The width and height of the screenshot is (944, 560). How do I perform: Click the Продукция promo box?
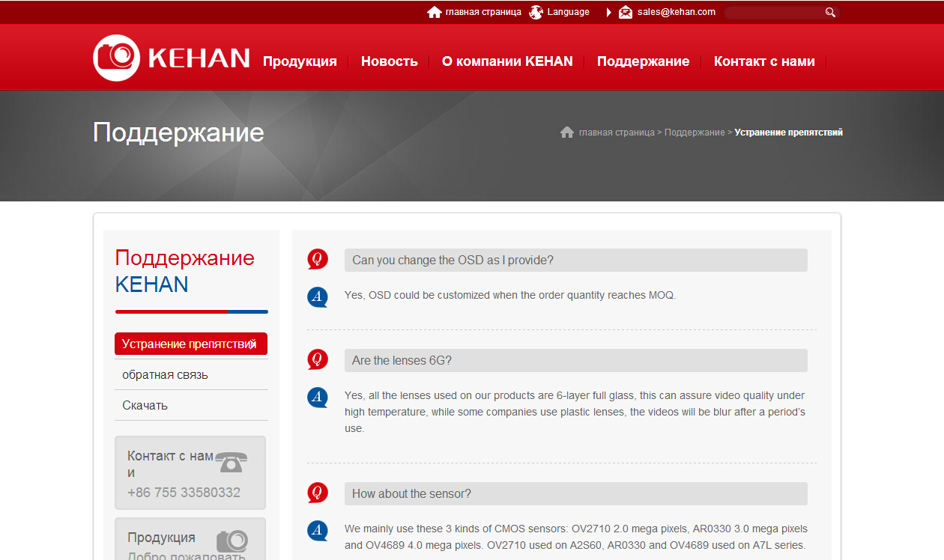click(190, 539)
